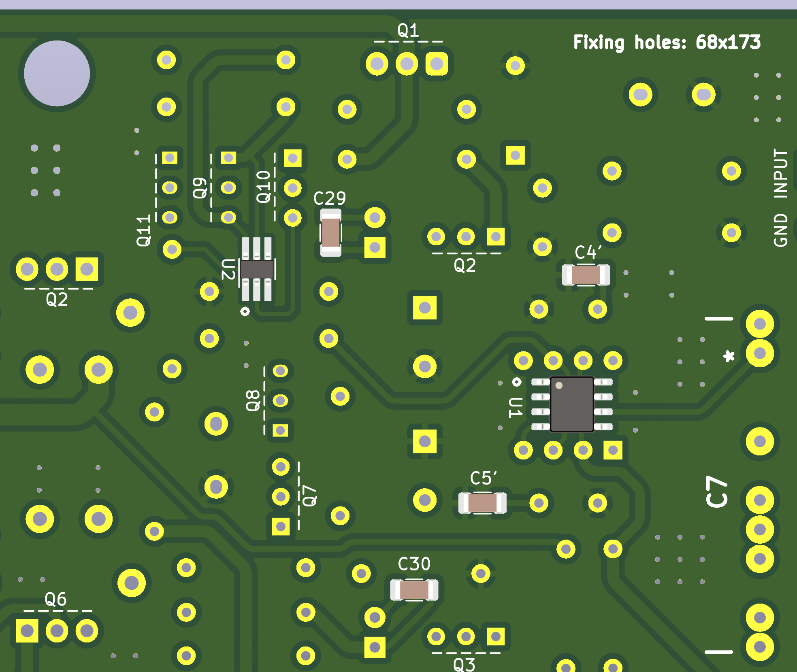This screenshot has height=672, width=797.
Task: Click the Q2 label nearest the C4' capacitor
Action: tap(465, 266)
